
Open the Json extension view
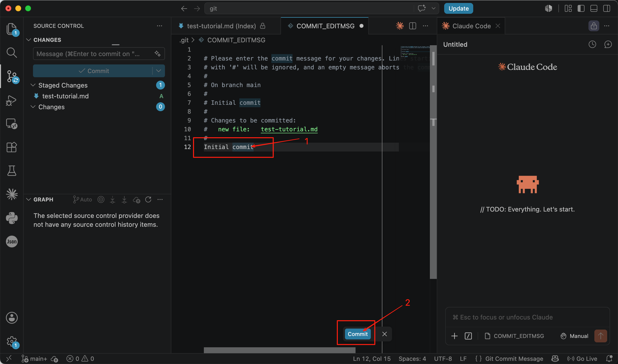point(12,242)
